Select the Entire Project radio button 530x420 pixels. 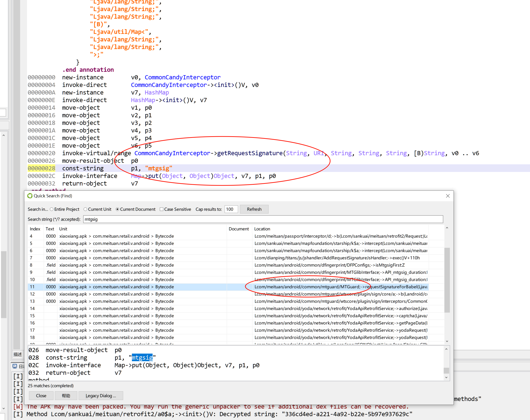tap(52, 209)
